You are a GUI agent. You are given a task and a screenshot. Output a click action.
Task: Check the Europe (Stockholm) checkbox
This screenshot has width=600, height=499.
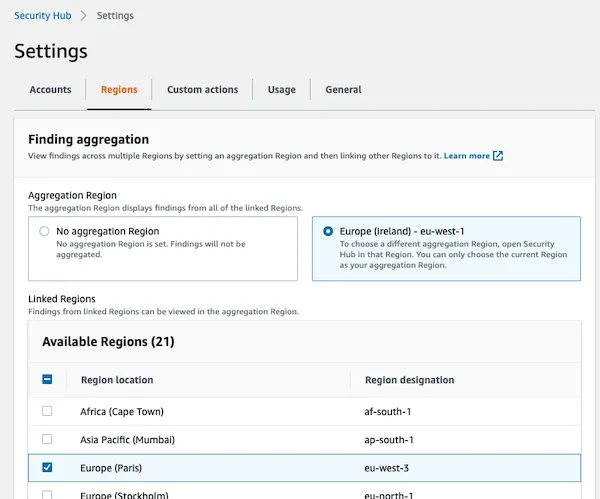click(x=47, y=494)
